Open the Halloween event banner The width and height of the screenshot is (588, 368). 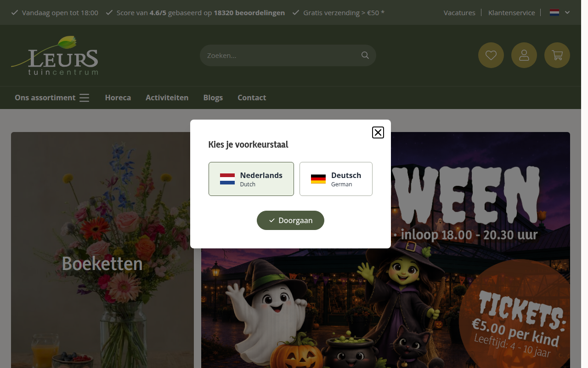click(x=385, y=250)
